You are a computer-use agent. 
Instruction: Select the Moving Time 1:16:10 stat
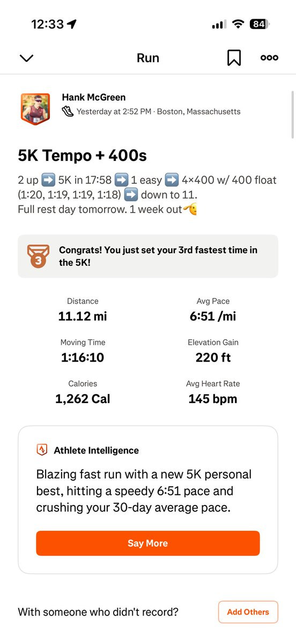tap(83, 351)
